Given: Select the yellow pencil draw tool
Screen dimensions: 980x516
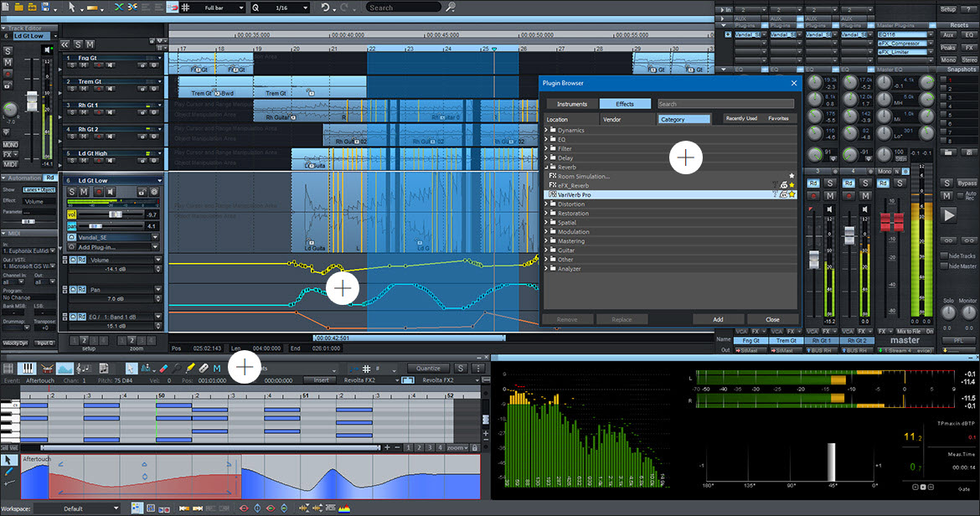Looking at the screenshot, I should (190, 369).
